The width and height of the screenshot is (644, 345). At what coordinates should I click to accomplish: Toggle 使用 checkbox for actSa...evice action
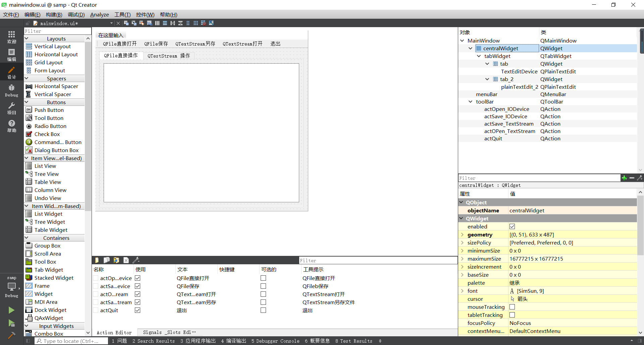coord(138,286)
